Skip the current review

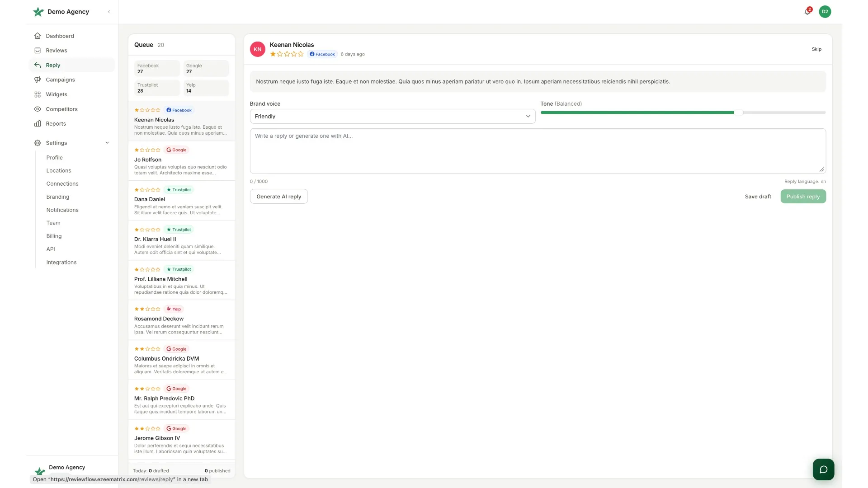click(816, 49)
